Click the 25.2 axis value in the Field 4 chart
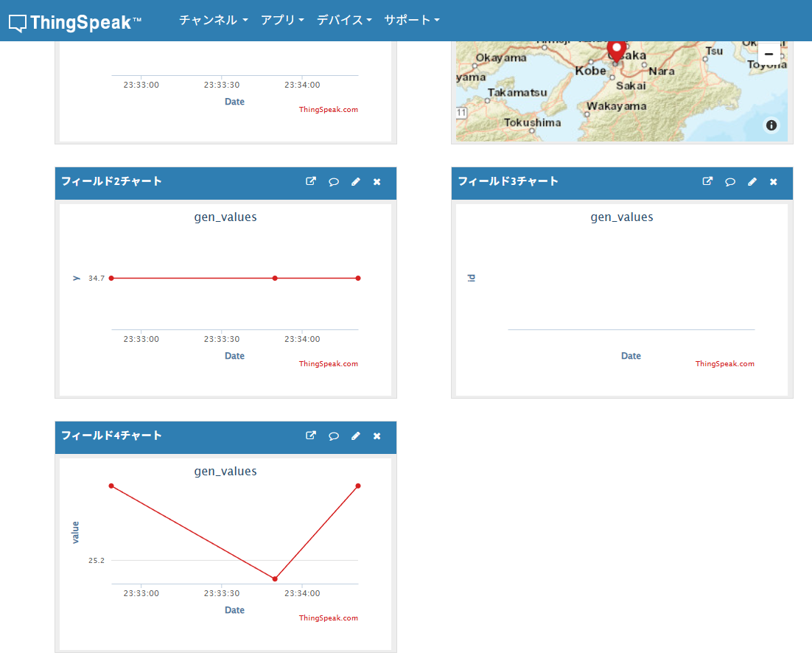812x661 pixels. [97, 561]
